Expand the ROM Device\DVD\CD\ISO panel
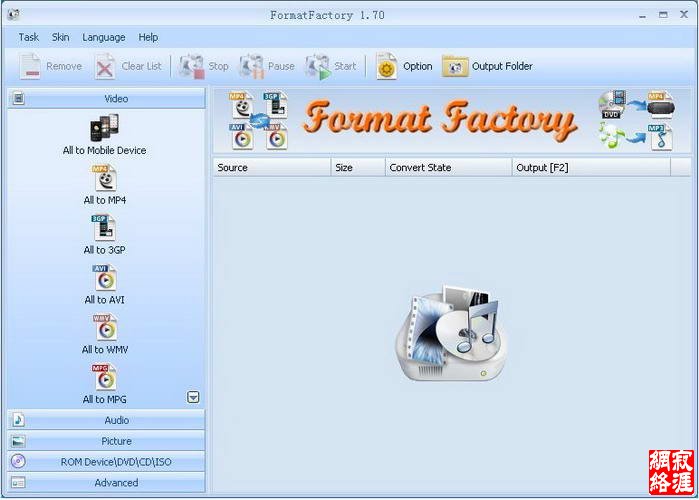 pyautogui.click(x=107, y=462)
